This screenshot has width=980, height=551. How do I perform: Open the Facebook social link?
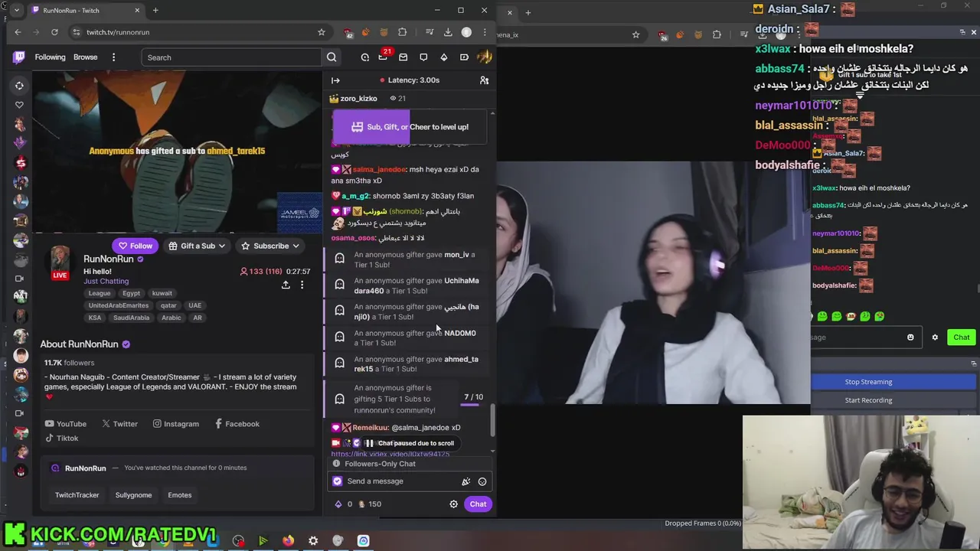point(237,424)
